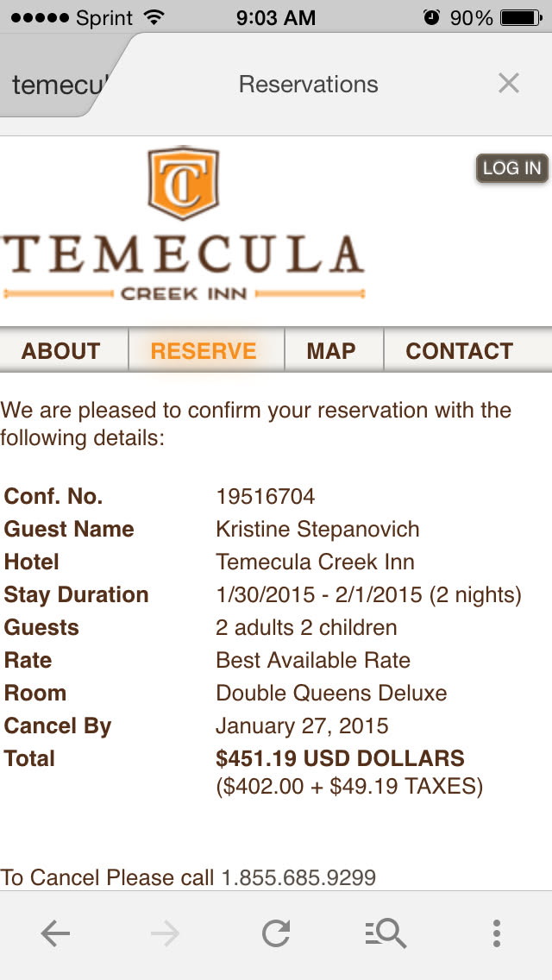
Task: Close the Reservations tab
Action: pyautogui.click(x=509, y=84)
